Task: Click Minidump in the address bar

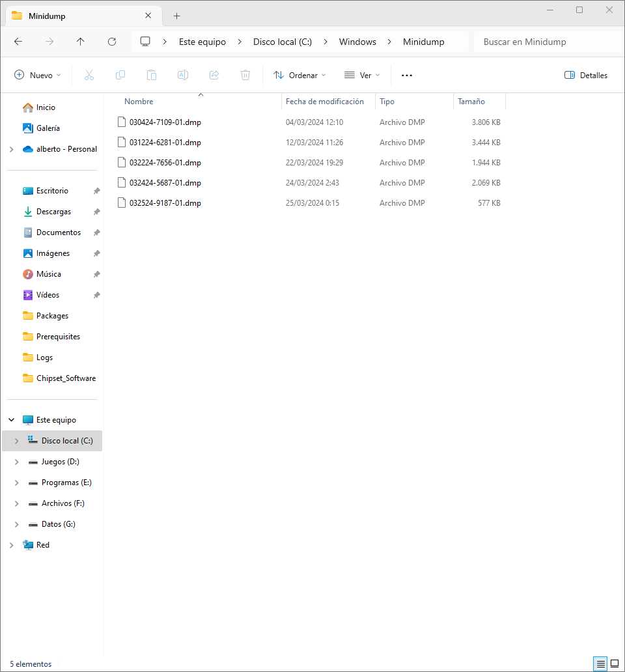Action: (x=424, y=42)
